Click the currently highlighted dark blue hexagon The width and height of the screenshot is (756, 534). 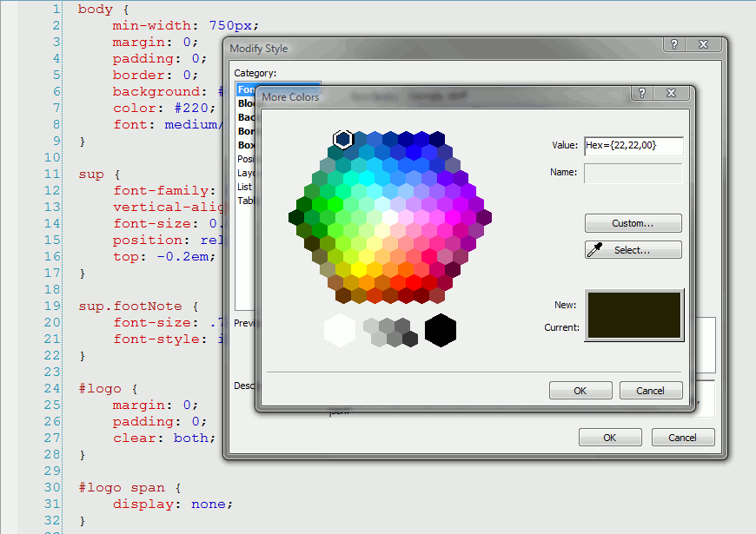click(x=343, y=139)
